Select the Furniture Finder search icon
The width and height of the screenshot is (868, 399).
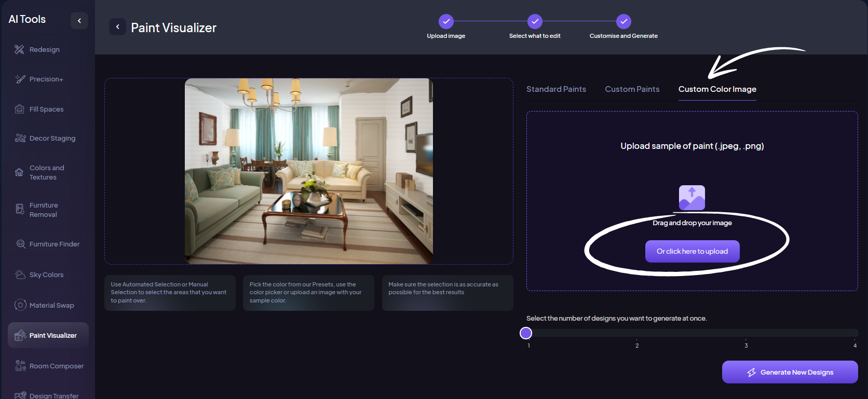click(x=21, y=244)
